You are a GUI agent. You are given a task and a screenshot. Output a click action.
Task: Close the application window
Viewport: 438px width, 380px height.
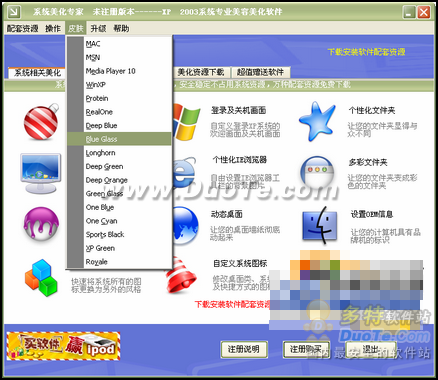click(x=424, y=12)
